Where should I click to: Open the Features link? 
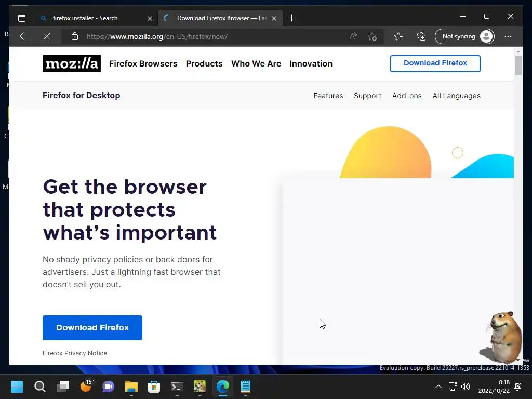[328, 96]
